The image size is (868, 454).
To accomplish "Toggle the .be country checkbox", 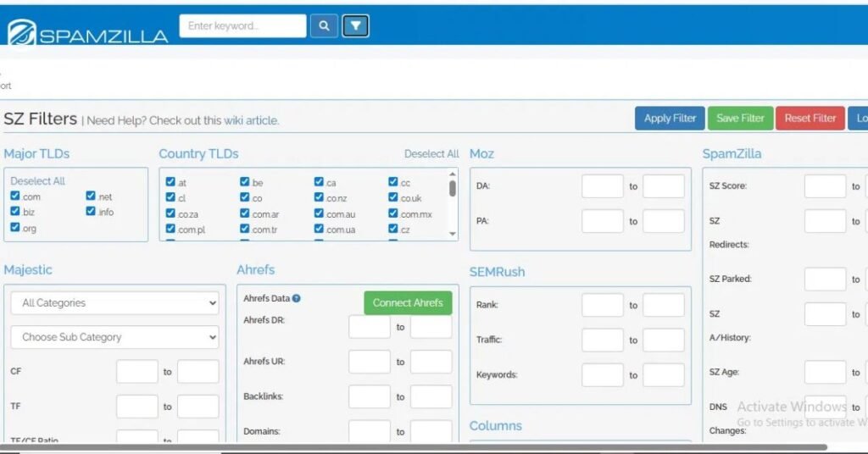I will [245, 181].
